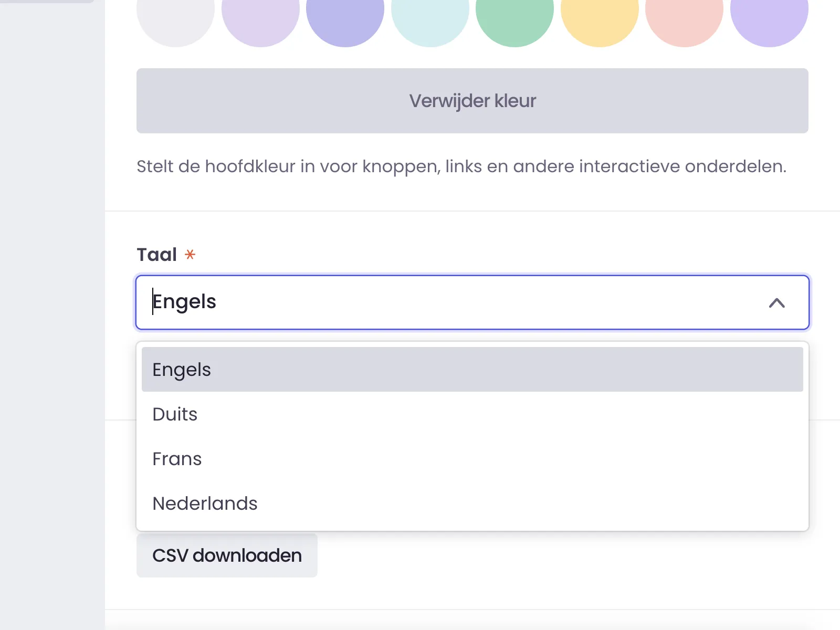This screenshot has height=630, width=840.
Task: Click the Verwijder kleur button
Action: point(472,101)
